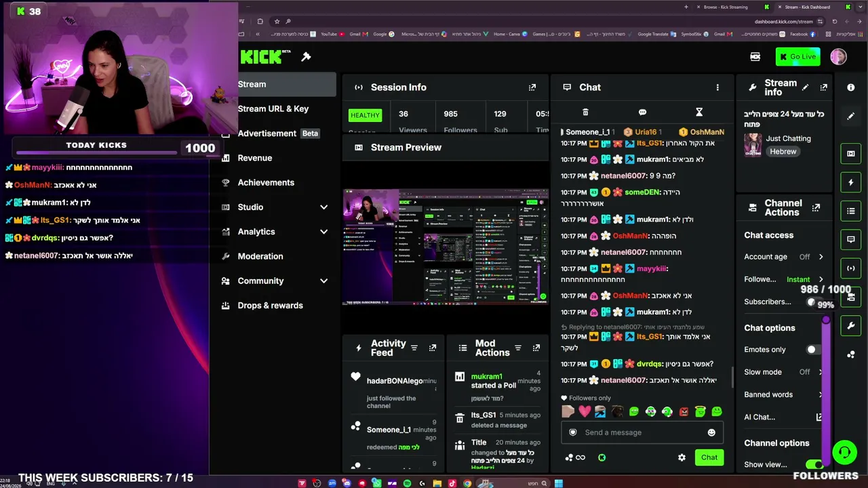The height and width of the screenshot is (488, 868).
Task: Toggle the list widget icon in sidebar
Action: (851, 211)
